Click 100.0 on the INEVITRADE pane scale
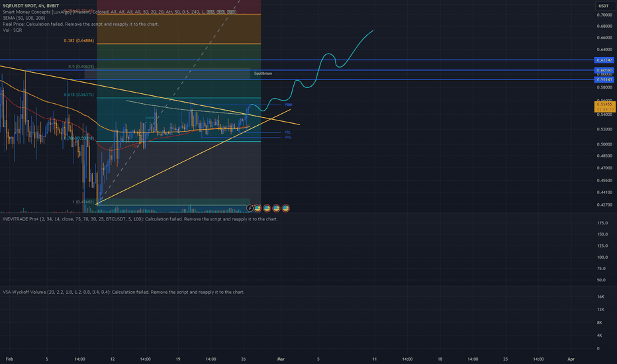This screenshot has width=617, height=364. [x=602, y=257]
